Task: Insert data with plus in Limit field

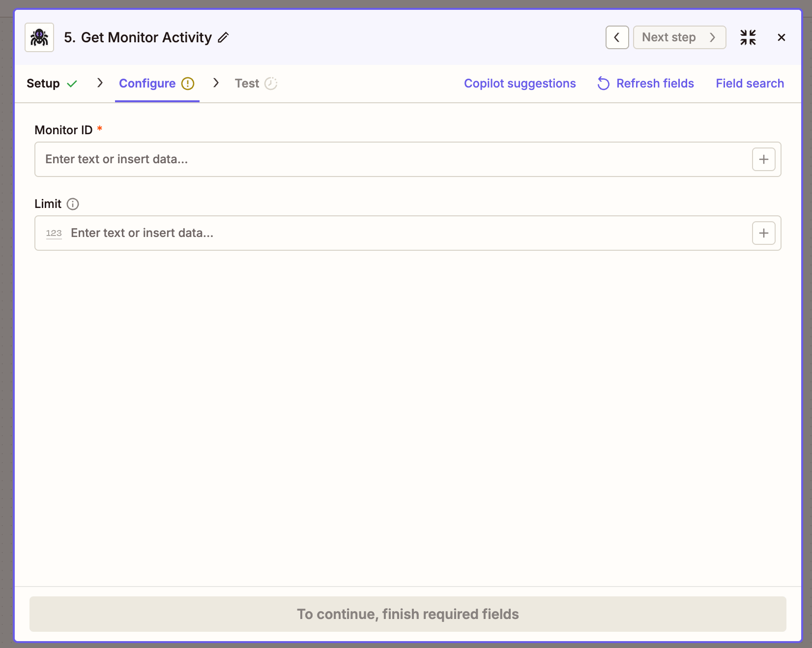Action: (x=764, y=233)
